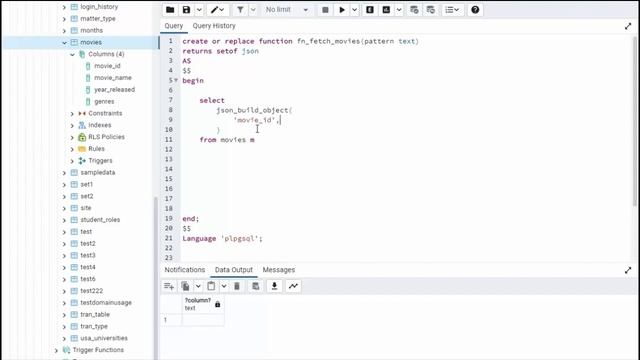The image size is (640, 360).
Task: Open the filter options dropdown arrow
Action: coord(253,10)
